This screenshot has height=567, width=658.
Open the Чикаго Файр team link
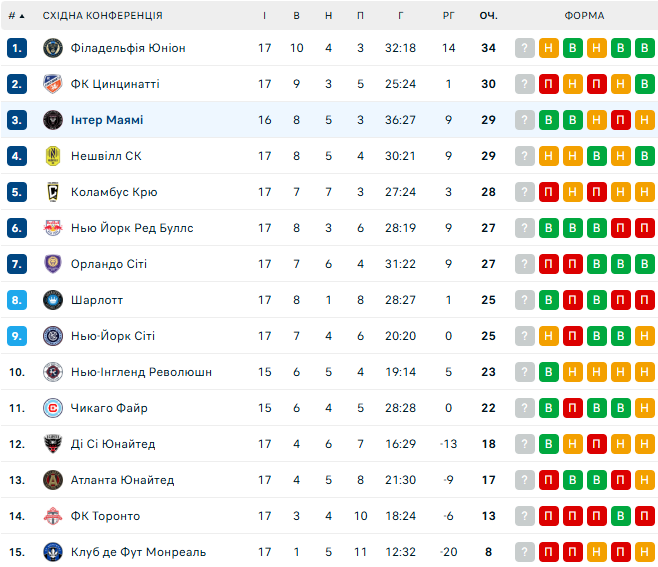(x=109, y=408)
